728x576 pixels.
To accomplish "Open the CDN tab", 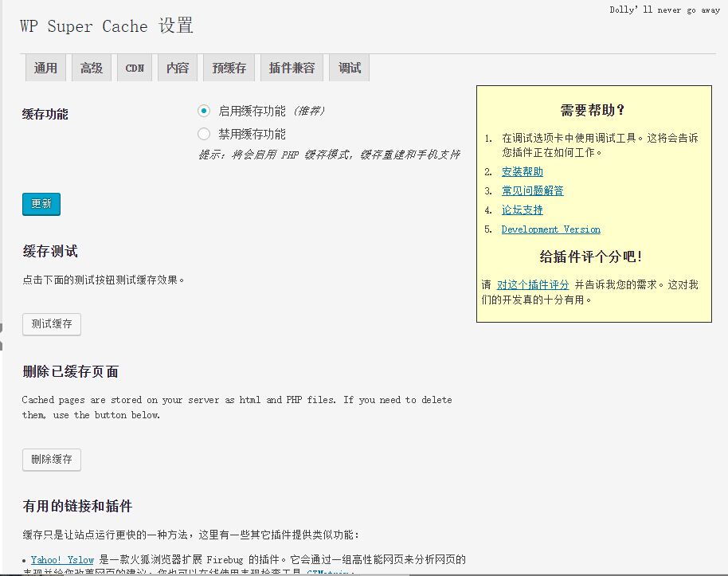I will coord(135,68).
